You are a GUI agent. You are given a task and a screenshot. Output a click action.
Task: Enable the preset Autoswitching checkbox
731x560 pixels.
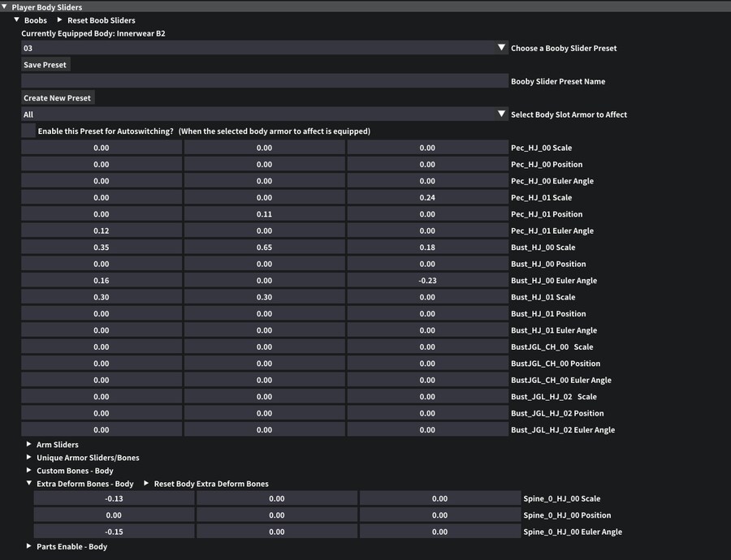28,131
